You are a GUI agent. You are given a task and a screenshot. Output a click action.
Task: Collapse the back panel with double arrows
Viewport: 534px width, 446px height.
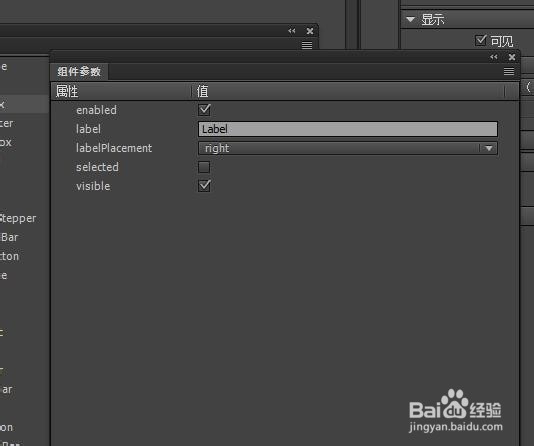(x=292, y=31)
